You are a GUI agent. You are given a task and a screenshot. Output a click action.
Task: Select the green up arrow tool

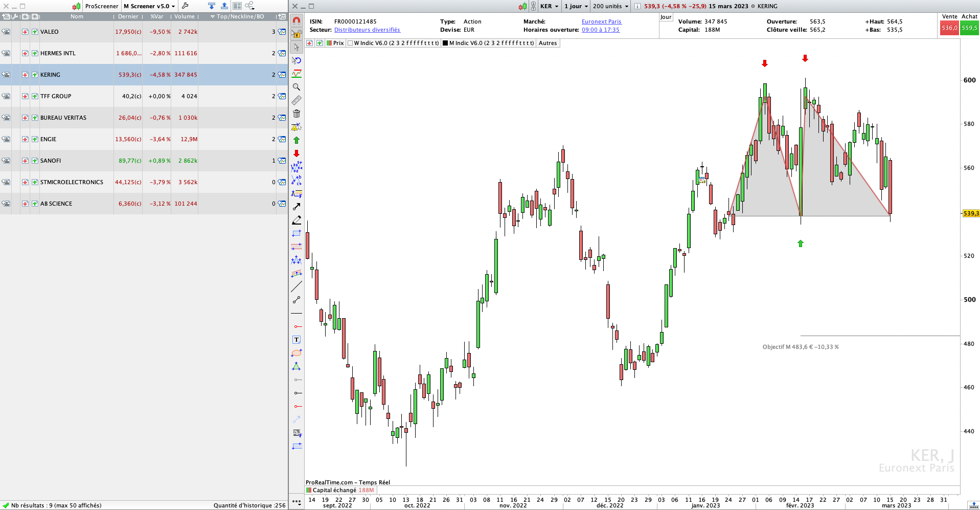pos(297,140)
